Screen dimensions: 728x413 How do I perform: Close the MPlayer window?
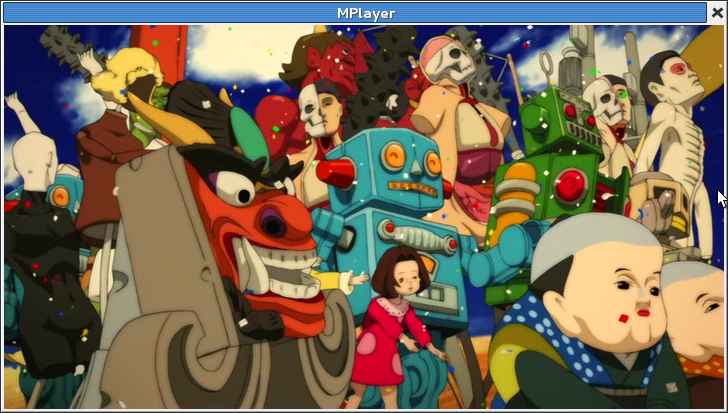(717, 13)
